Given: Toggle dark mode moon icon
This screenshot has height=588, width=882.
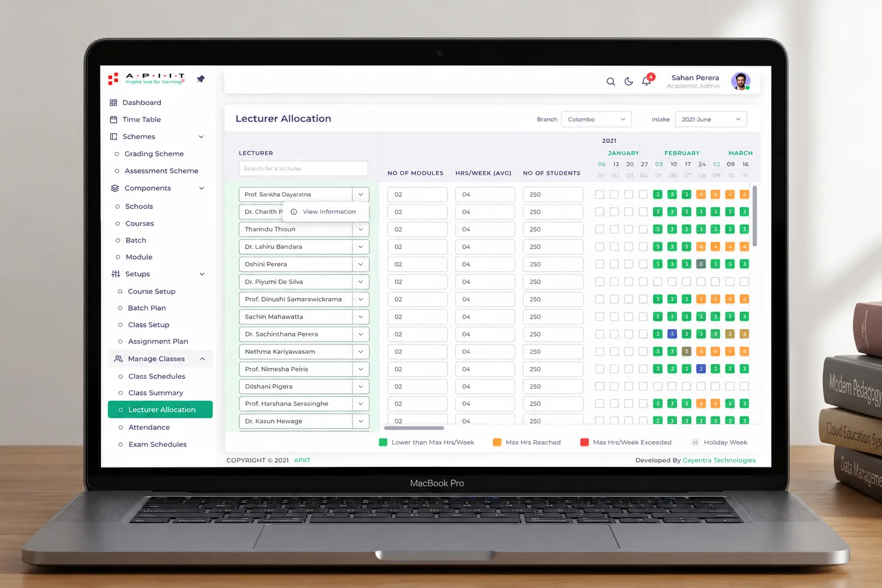Looking at the screenshot, I should (x=629, y=82).
